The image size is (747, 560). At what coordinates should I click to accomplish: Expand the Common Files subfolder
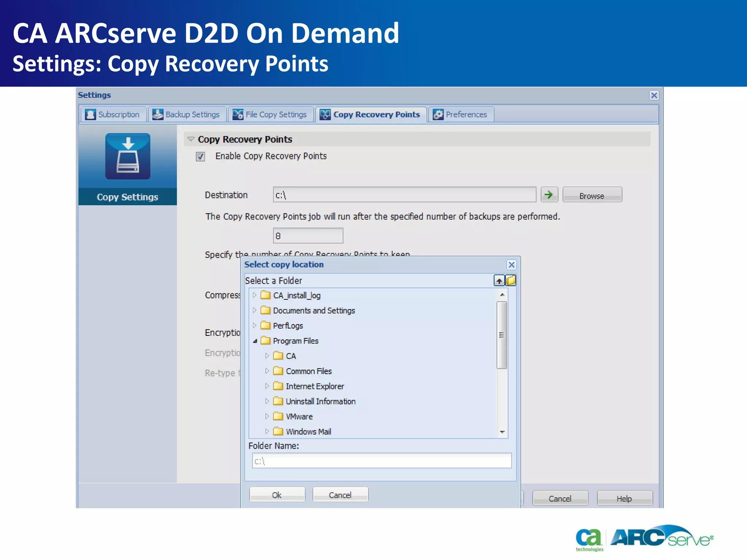[x=267, y=371]
